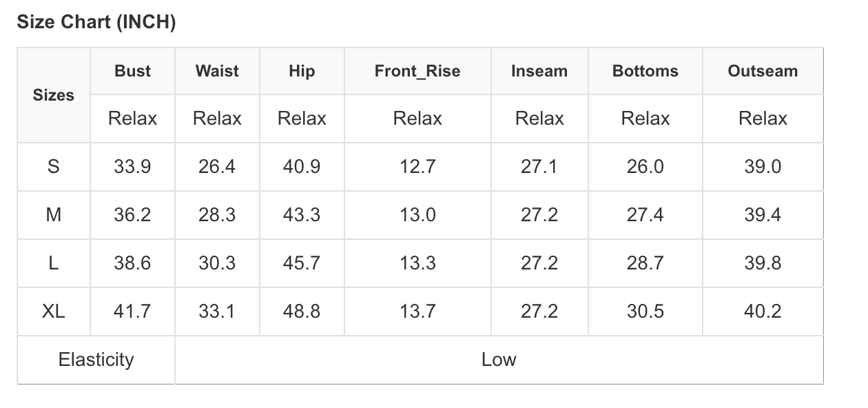This screenshot has height=408, width=868.
Task: Click the L size row label
Action: (53, 263)
